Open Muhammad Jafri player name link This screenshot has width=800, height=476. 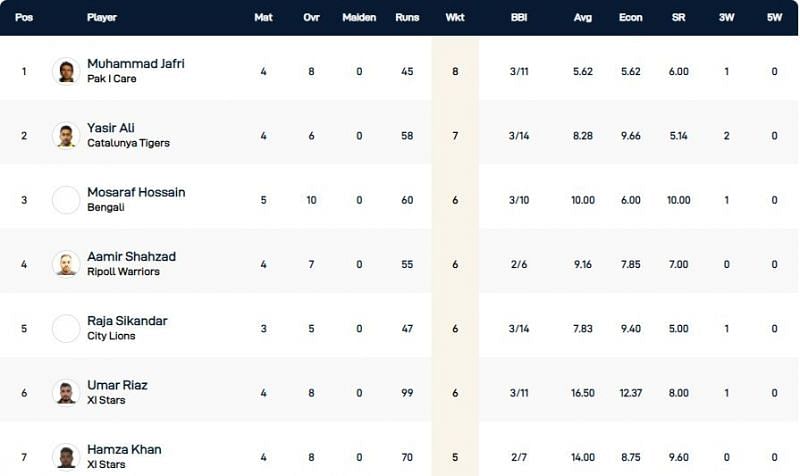coord(135,64)
